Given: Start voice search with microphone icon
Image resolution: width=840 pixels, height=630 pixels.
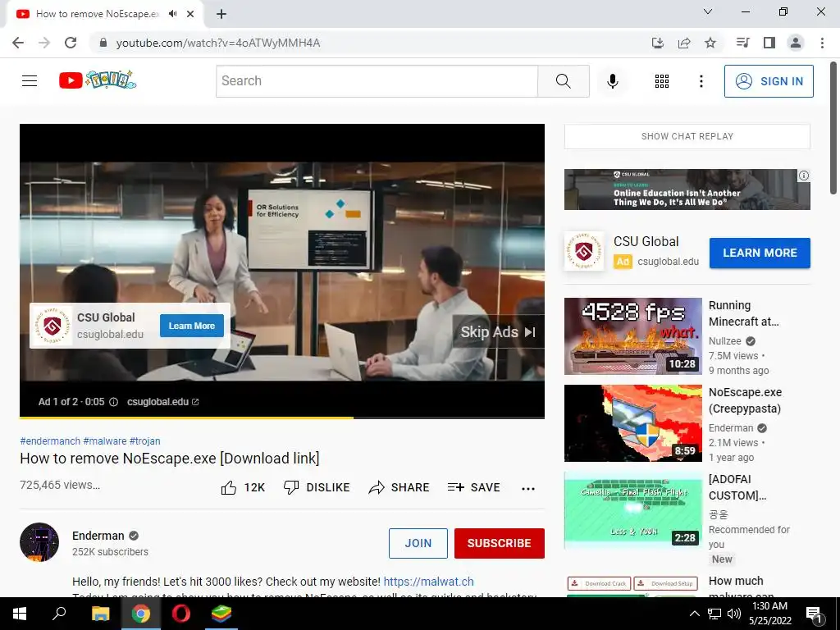Looking at the screenshot, I should pyautogui.click(x=612, y=81).
